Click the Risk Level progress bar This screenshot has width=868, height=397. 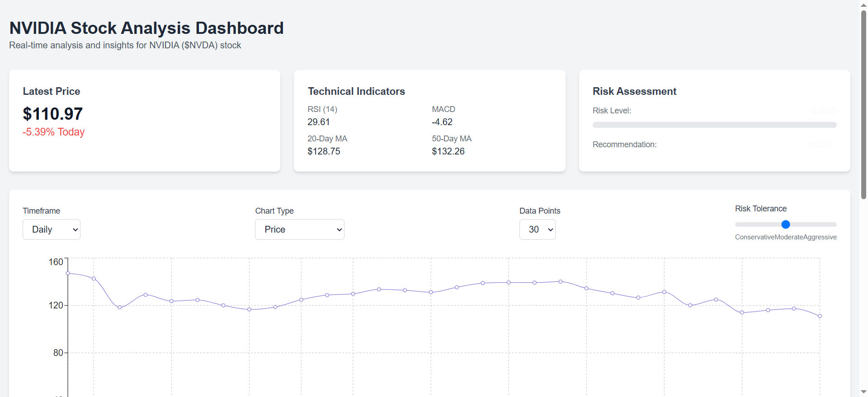click(x=714, y=125)
